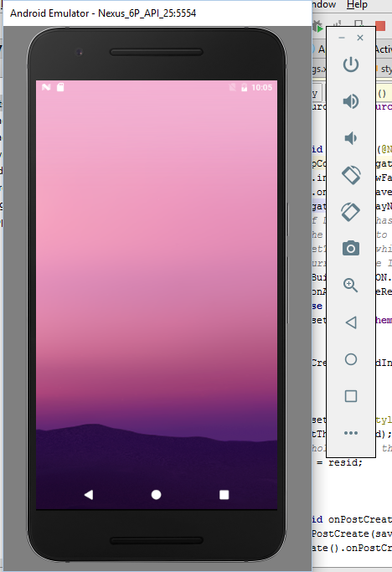Tap the Android navigation Back button
Screen dimensions: 392x572
89,495
